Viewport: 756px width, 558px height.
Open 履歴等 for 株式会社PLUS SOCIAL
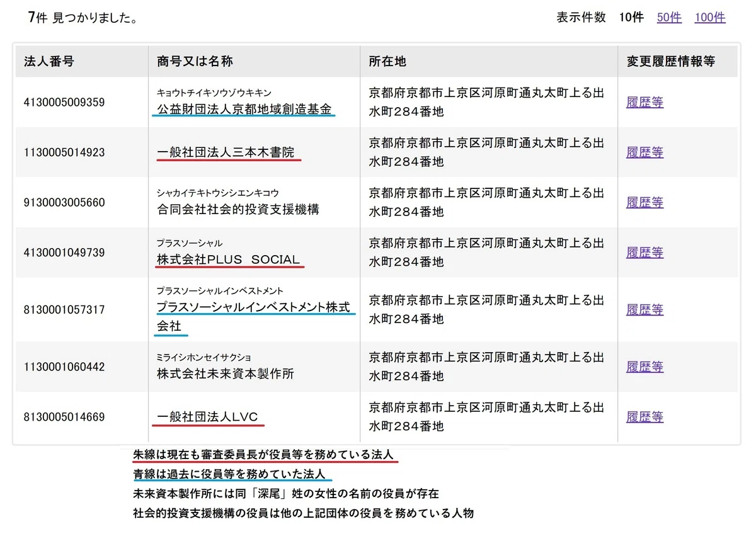pyautogui.click(x=644, y=253)
